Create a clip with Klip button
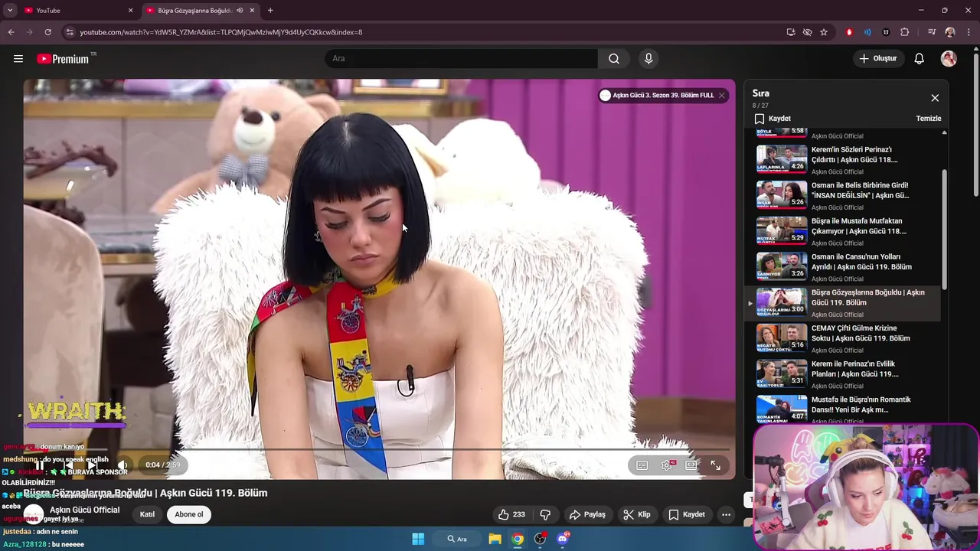The height and width of the screenshot is (551, 980). pyautogui.click(x=637, y=515)
